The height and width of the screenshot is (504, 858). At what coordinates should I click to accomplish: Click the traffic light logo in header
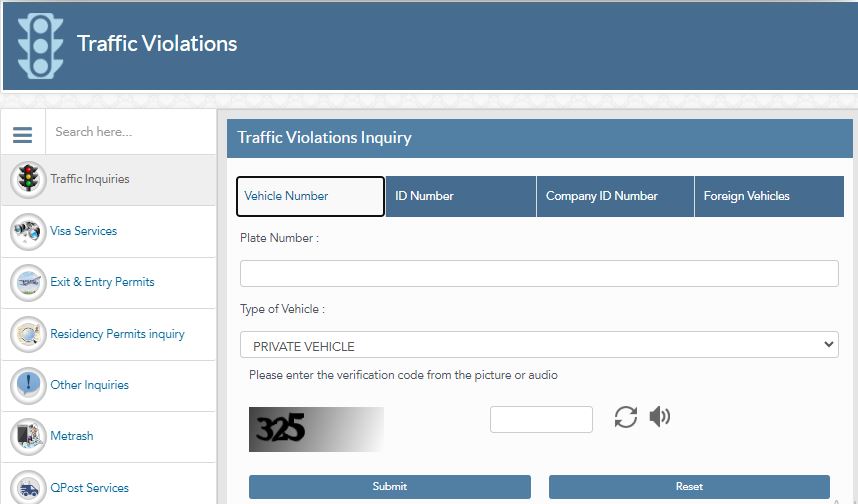[x=40, y=46]
